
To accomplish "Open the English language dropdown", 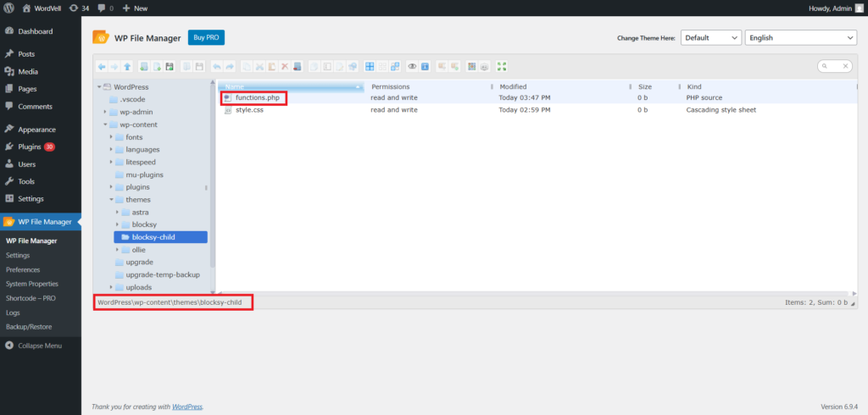I will click(801, 37).
